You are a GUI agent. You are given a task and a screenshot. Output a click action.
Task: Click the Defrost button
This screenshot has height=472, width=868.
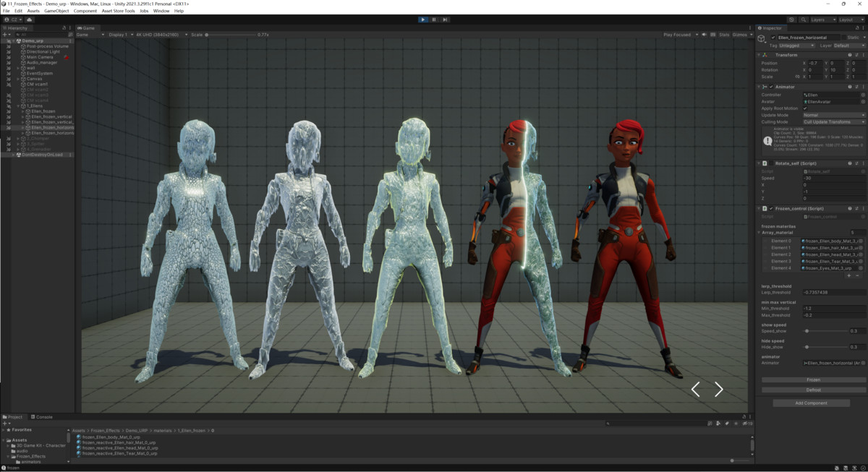813,390
